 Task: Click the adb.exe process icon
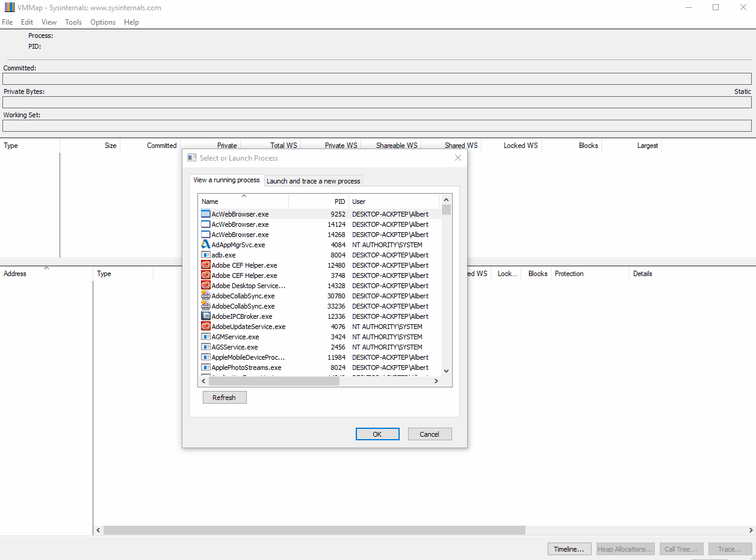(x=206, y=255)
